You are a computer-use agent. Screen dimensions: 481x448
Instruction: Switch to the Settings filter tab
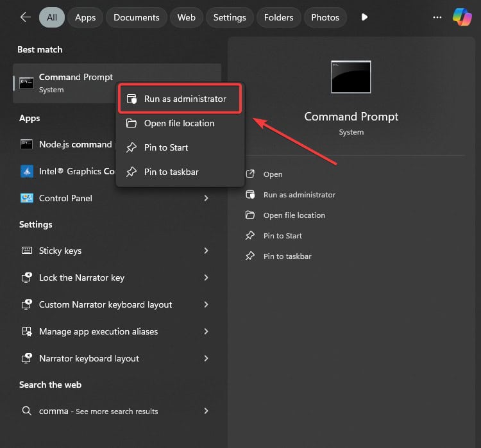[x=230, y=17]
